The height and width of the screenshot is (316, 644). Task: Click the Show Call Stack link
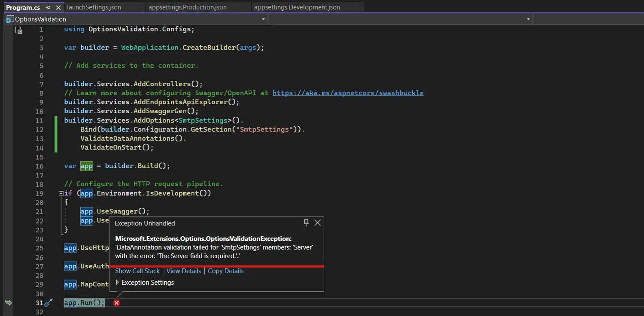(x=137, y=271)
